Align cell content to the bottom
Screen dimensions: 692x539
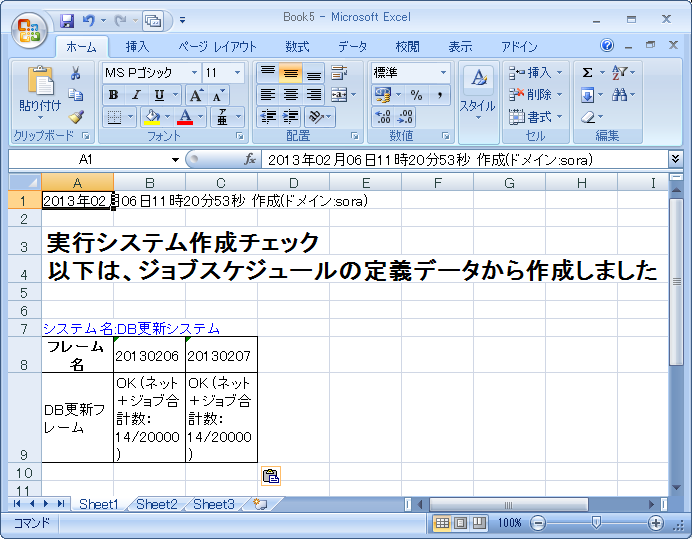[313, 72]
